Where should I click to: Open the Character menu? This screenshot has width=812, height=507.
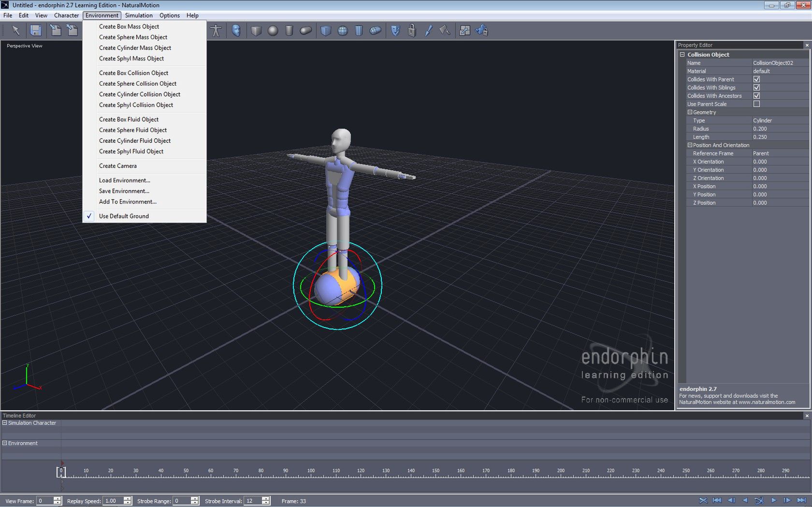(66, 15)
